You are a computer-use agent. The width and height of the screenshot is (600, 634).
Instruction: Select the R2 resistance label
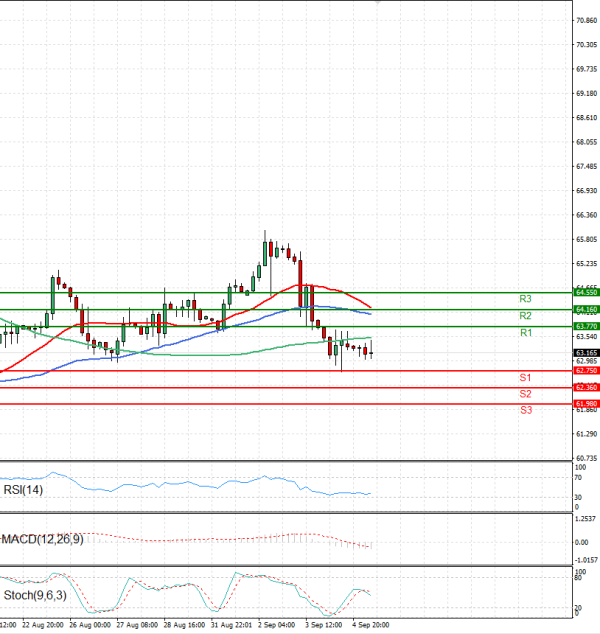pyautogui.click(x=524, y=316)
